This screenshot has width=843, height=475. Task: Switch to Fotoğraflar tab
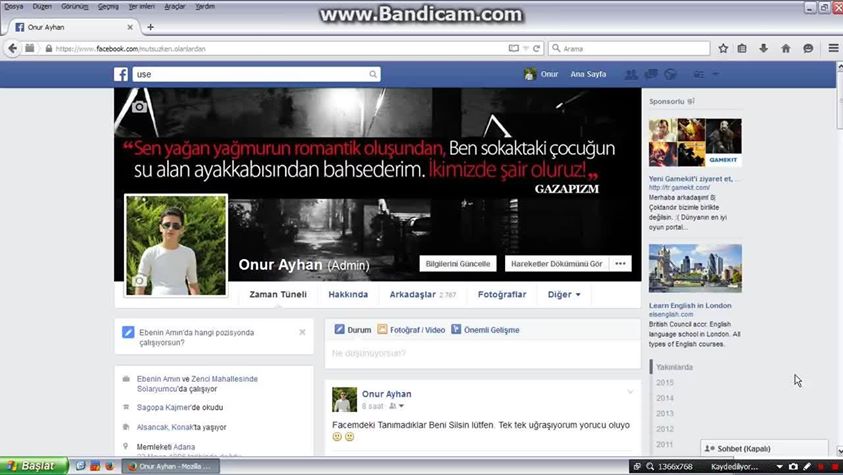tap(502, 294)
